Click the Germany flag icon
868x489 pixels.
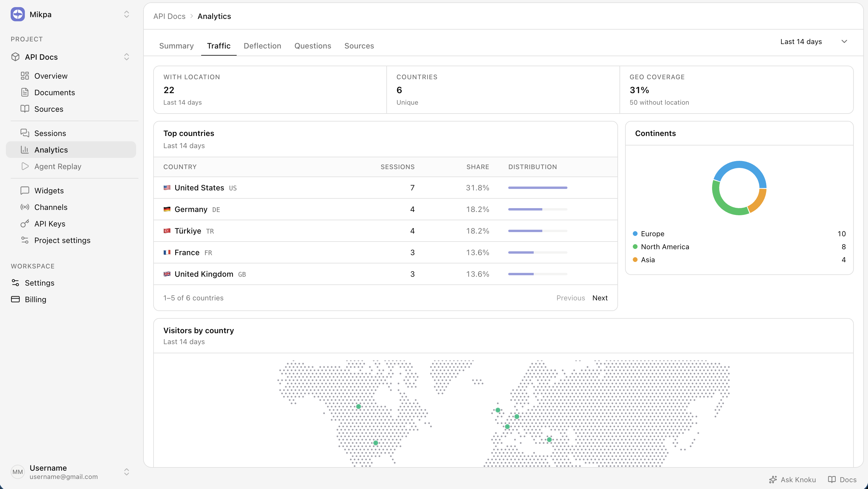(167, 209)
